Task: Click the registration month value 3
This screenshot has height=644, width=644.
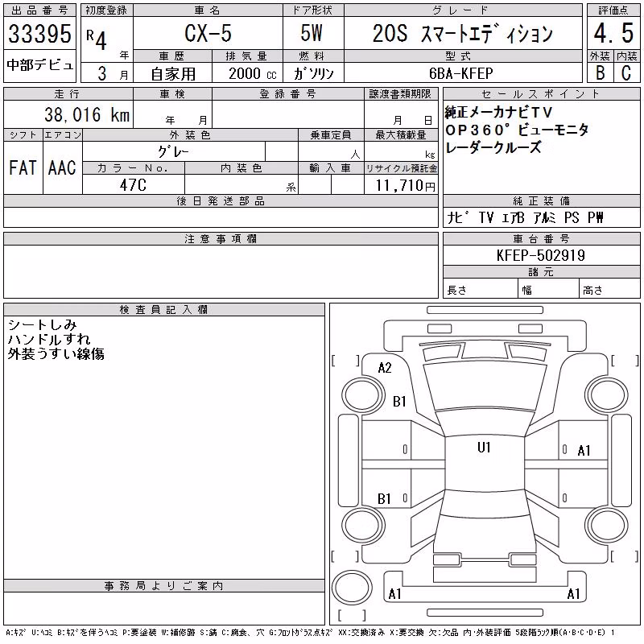Action: [102, 73]
